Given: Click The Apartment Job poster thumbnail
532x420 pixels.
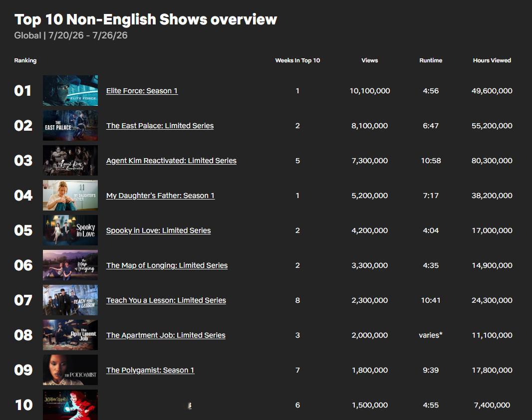Looking at the screenshot, I should 70,335.
